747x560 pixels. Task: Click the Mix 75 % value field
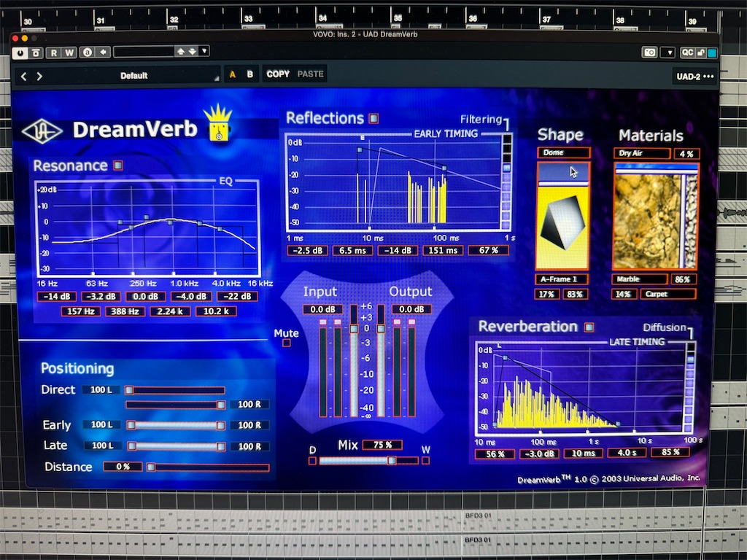[x=382, y=445]
